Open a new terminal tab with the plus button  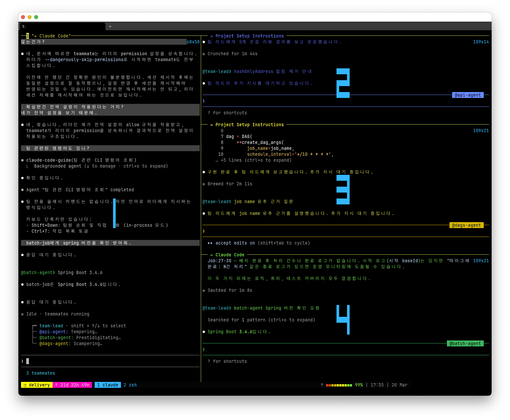click(x=110, y=27)
